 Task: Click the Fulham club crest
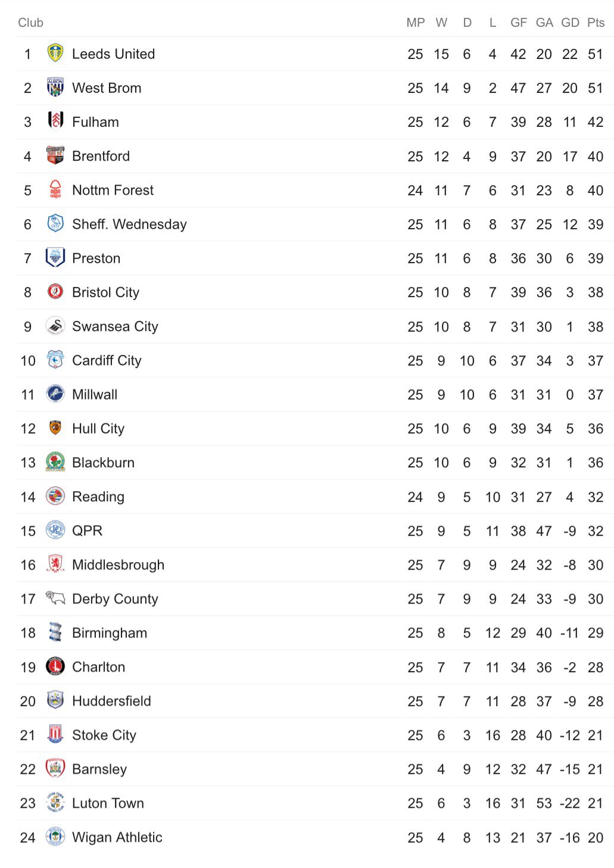click(55, 121)
